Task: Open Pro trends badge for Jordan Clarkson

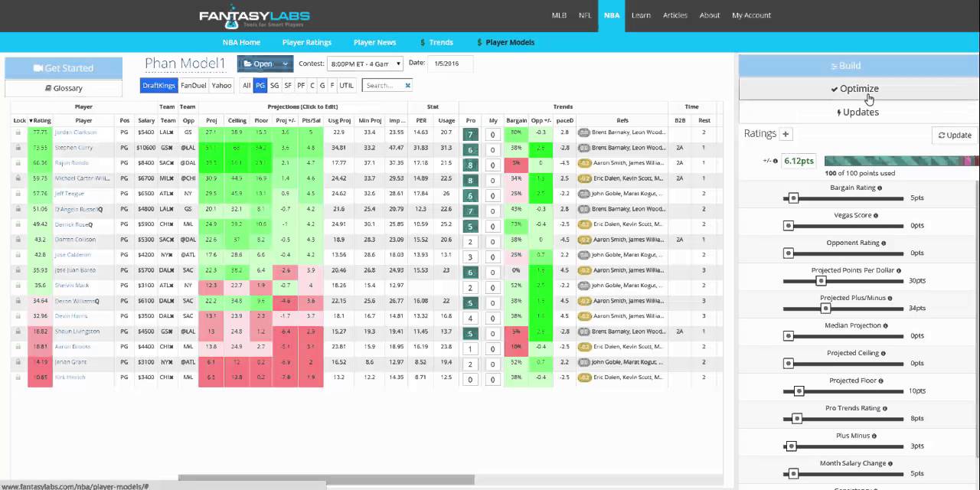Action: 471,134
